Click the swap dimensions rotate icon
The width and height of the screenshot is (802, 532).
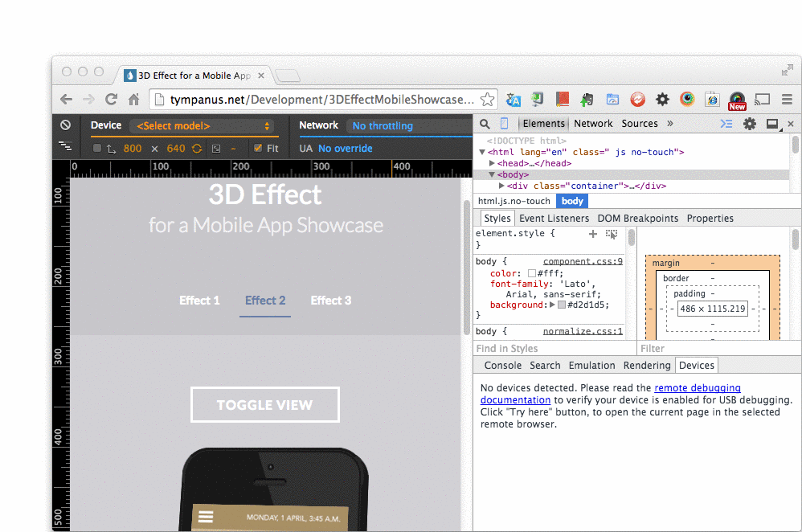click(x=196, y=149)
